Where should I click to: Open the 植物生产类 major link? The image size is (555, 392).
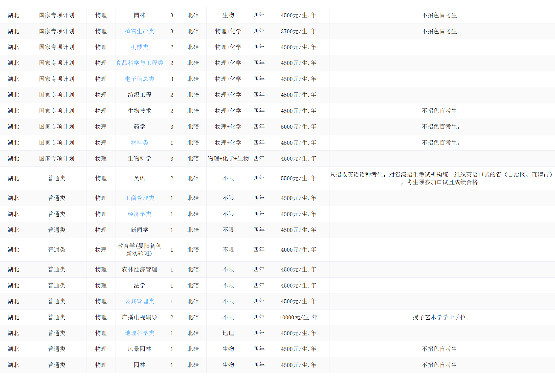tap(139, 31)
